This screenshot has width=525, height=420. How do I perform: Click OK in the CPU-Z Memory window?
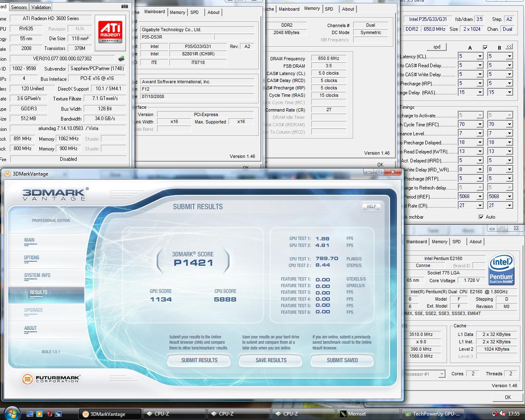pyautogui.click(x=380, y=164)
